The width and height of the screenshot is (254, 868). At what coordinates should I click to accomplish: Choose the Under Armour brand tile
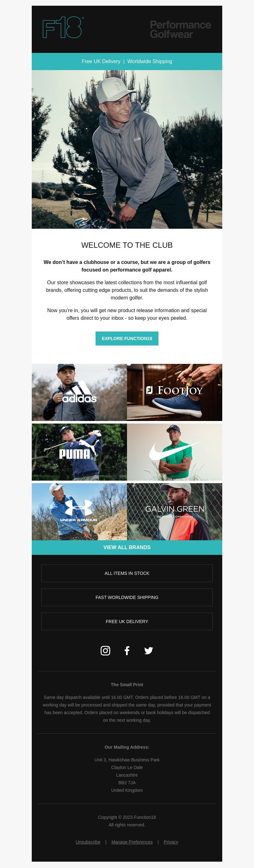coord(79,511)
